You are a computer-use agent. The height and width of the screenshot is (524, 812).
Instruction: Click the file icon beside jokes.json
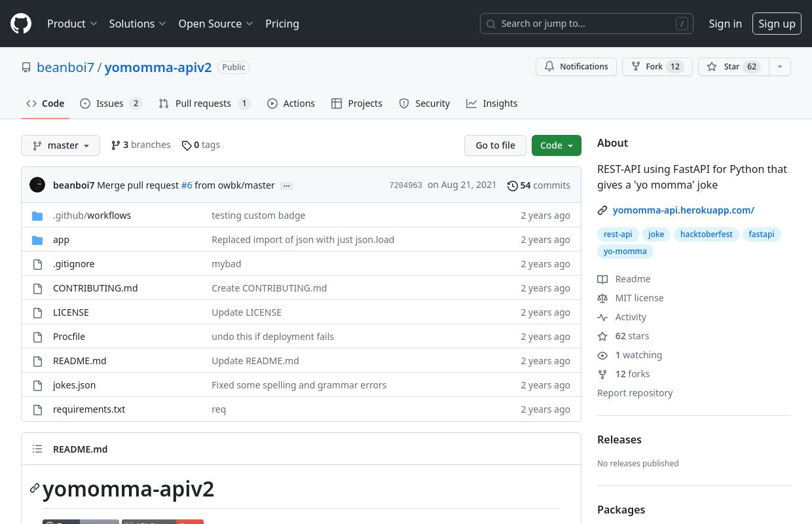click(x=37, y=385)
